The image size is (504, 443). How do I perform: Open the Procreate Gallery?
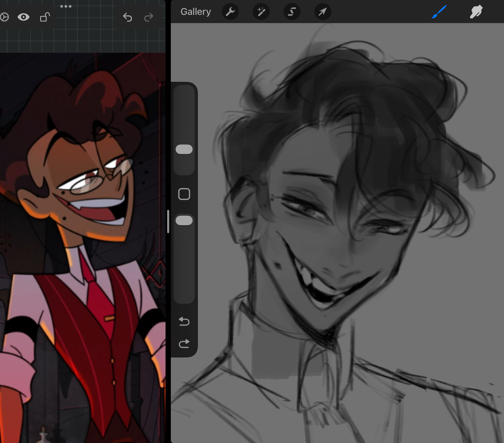pyautogui.click(x=196, y=12)
